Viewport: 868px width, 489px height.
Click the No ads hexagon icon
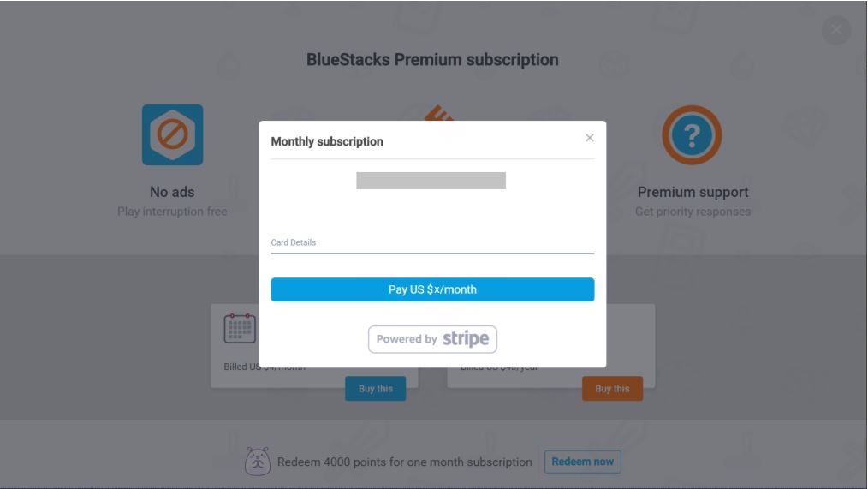point(172,134)
